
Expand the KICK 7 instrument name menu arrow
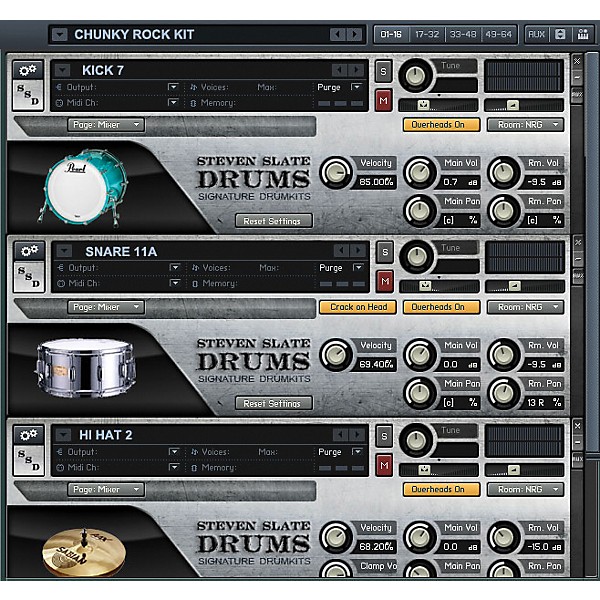coord(62,70)
